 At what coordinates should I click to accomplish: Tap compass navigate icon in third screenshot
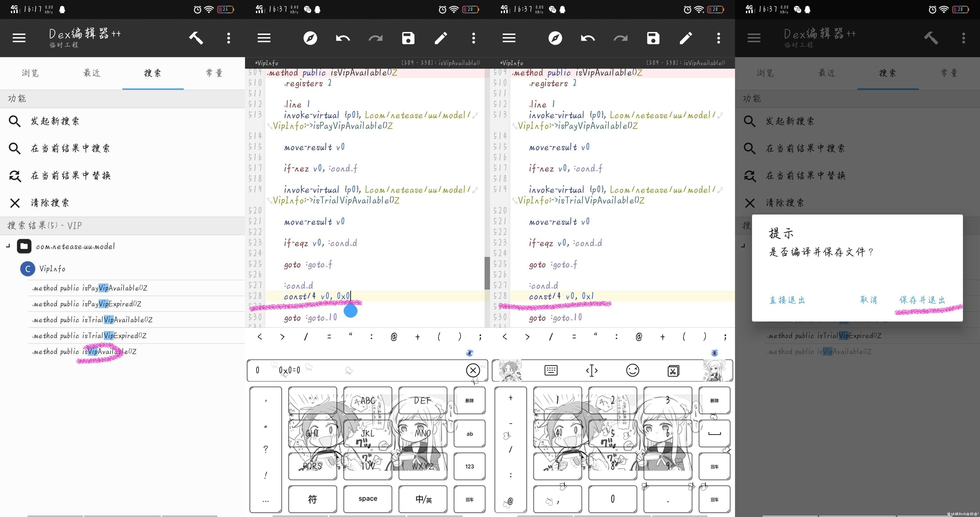555,38
